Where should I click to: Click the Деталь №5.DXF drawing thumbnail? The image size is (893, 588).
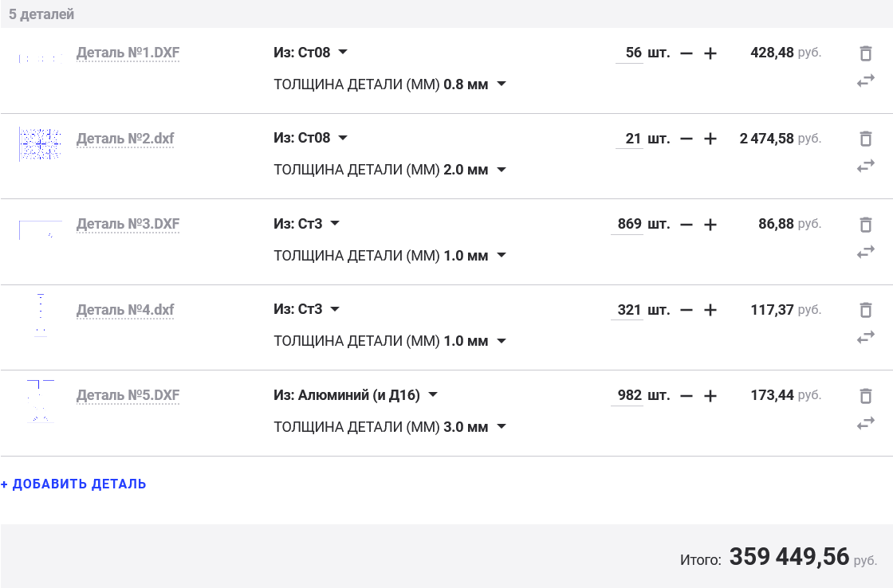[40, 401]
